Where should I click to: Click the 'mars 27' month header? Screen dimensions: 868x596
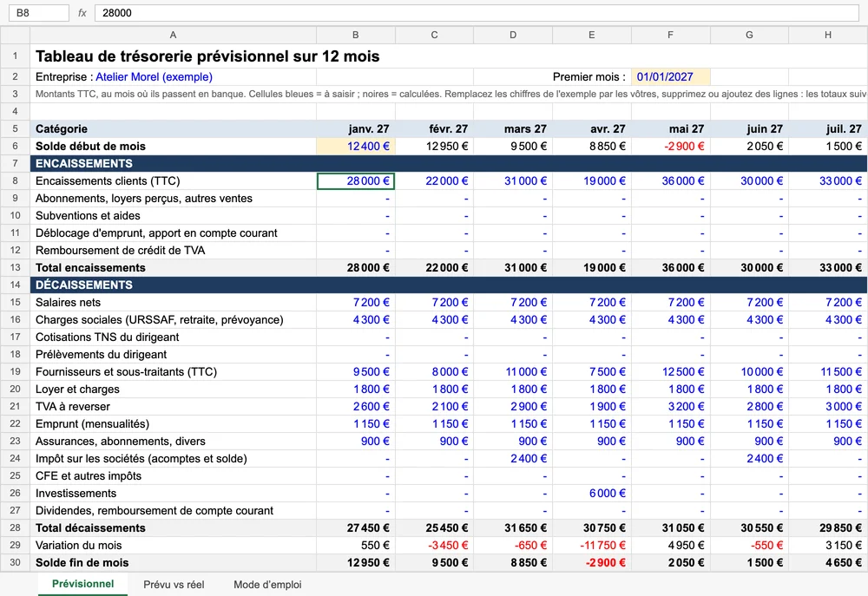point(513,129)
